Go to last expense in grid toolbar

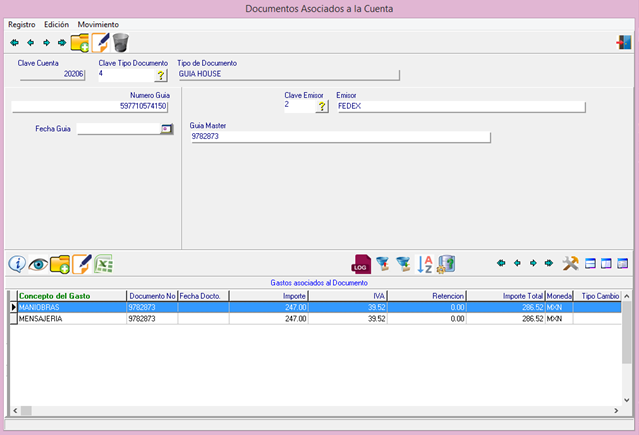[549, 263]
